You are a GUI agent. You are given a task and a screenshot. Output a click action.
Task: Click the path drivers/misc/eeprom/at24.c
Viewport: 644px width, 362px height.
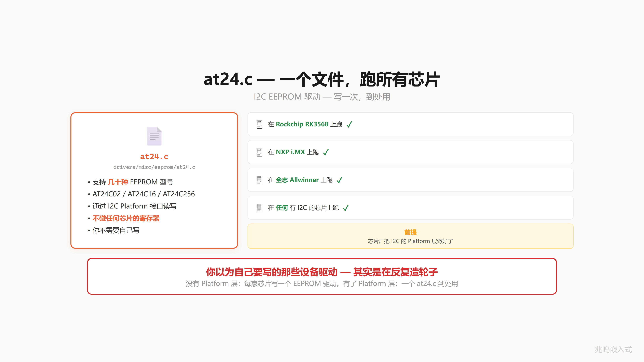[x=154, y=167]
